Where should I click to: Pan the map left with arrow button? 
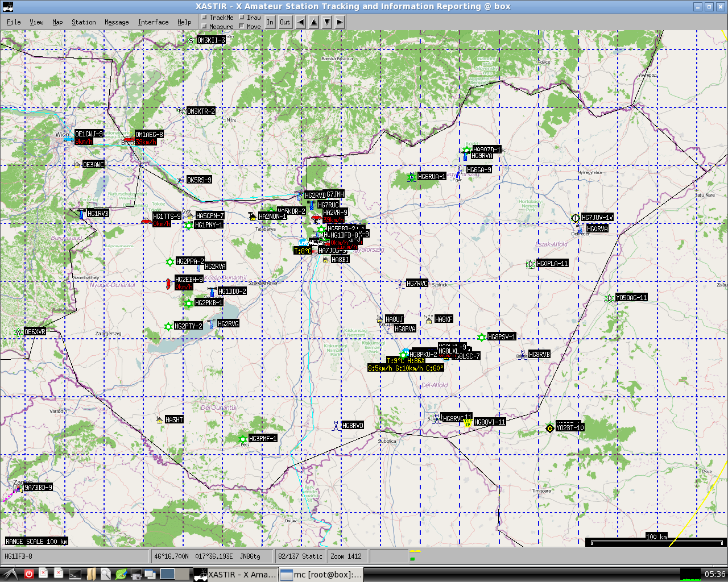(300, 22)
